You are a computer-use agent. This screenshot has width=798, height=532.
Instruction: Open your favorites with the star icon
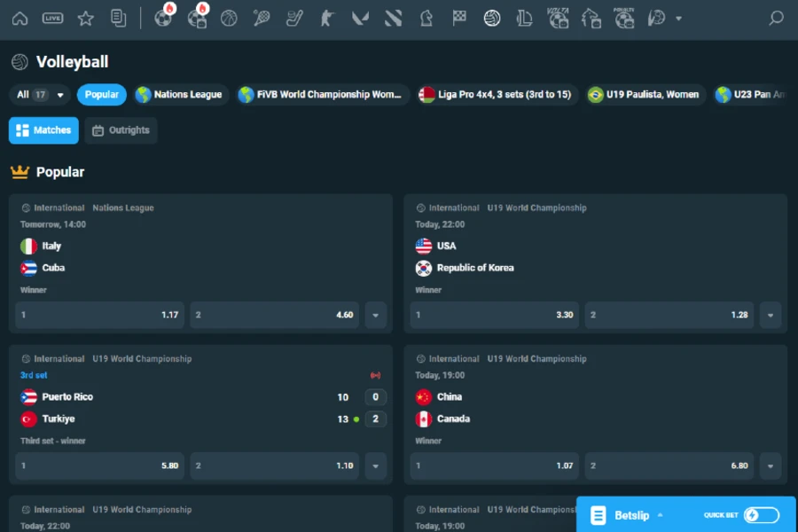[x=84, y=17]
